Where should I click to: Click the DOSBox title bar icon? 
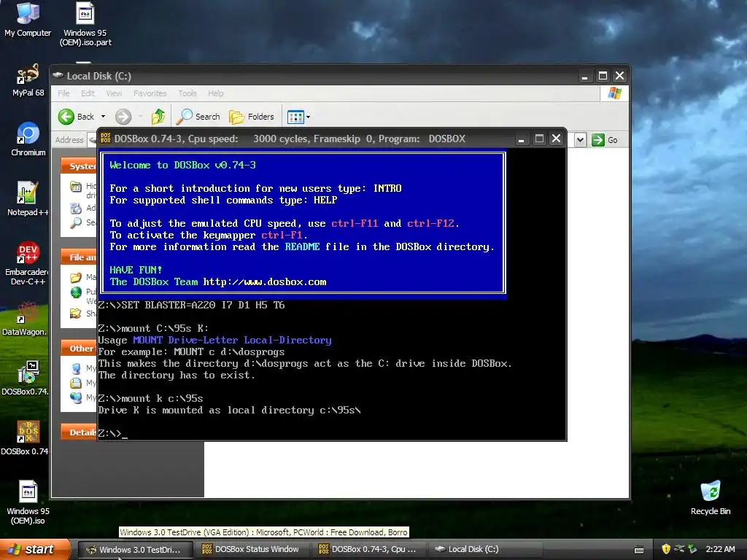point(106,138)
